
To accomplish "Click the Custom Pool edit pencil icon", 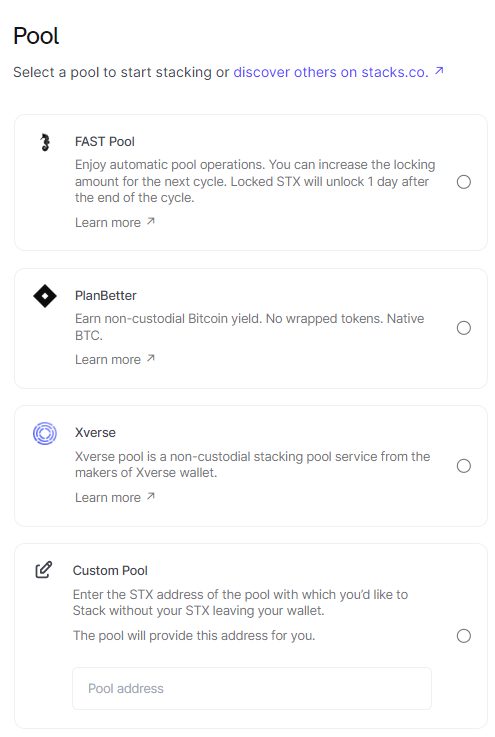I will pos(44,570).
